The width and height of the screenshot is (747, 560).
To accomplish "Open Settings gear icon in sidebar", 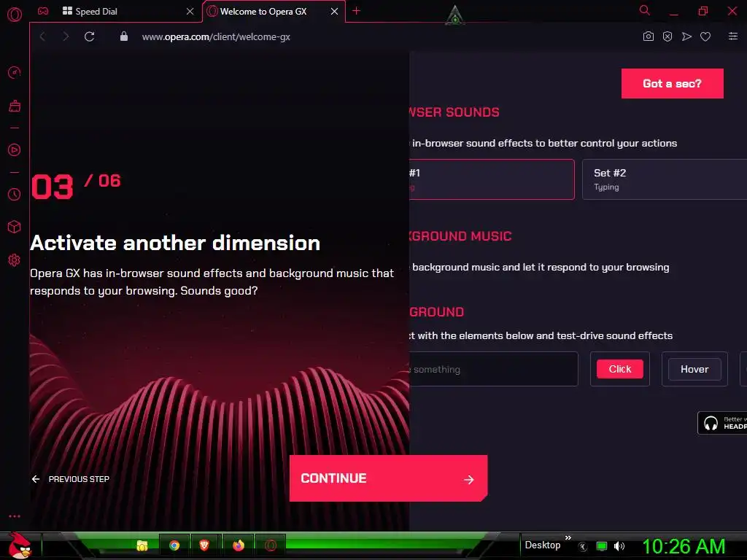I will click(x=15, y=260).
